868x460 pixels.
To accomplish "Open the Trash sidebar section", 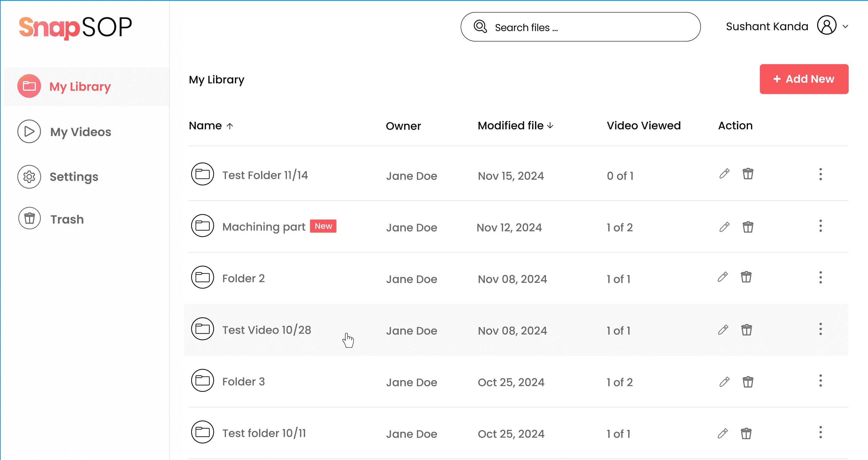I will [x=67, y=219].
